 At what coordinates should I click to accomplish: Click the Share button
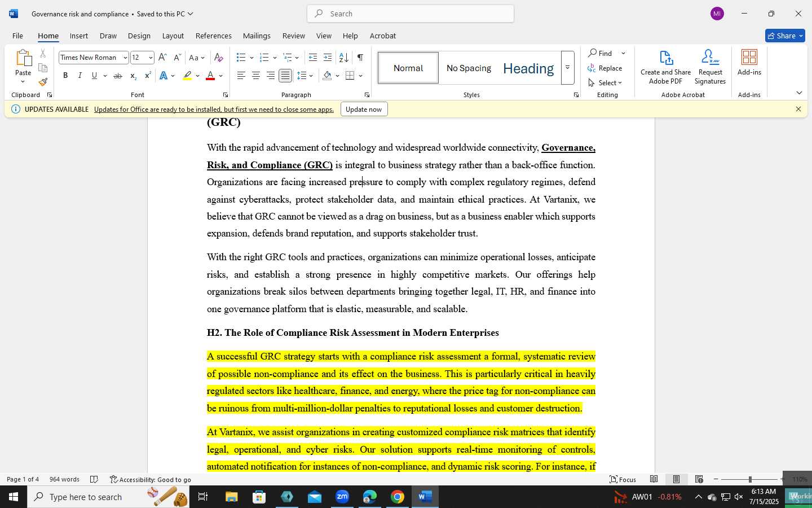pos(785,36)
